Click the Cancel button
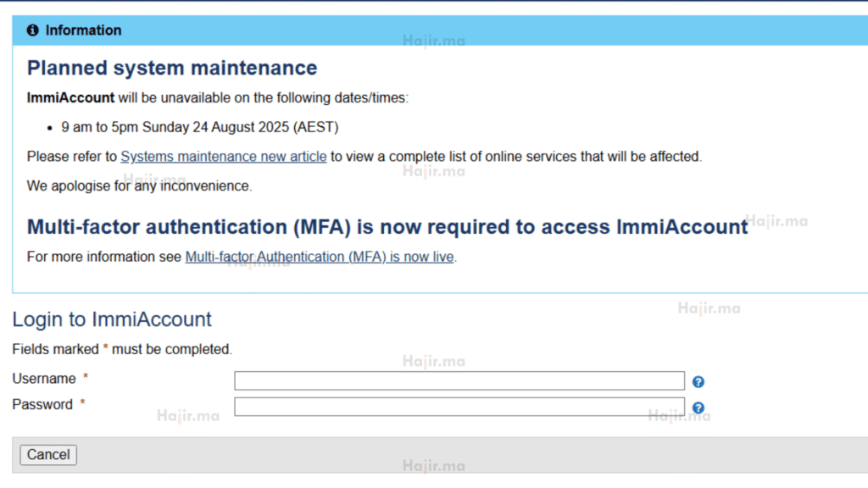Image resolution: width=868 pixels, height=488 pixels. tap(48, 455)
